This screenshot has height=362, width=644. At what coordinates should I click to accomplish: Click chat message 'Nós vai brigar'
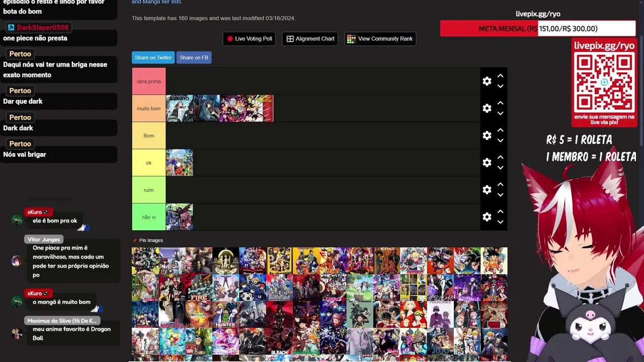pos(25,154)
